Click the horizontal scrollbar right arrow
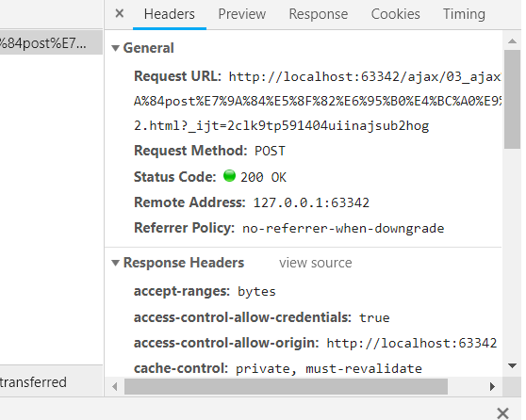The height and width of the screenshot is (420, 526). coord(492,386)
